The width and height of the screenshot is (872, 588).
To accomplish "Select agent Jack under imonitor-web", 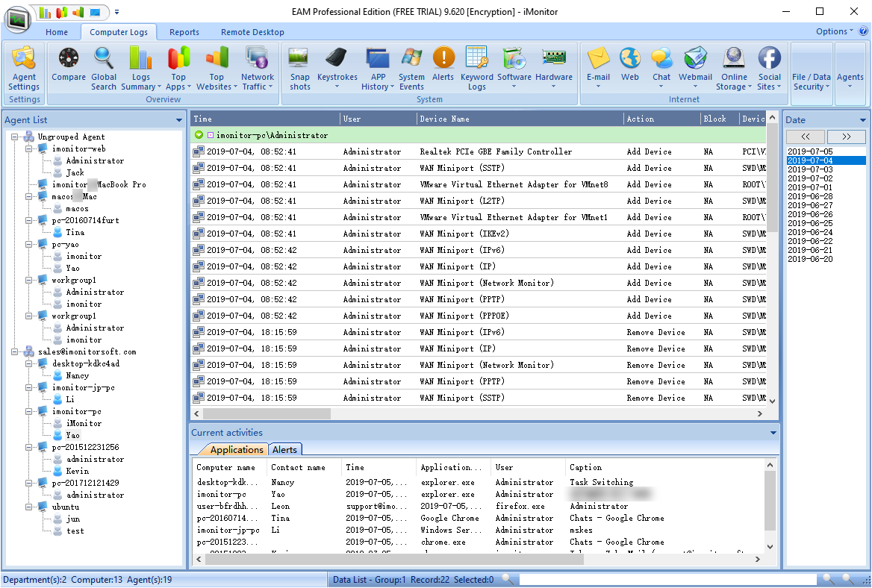I will click(75, 173).
